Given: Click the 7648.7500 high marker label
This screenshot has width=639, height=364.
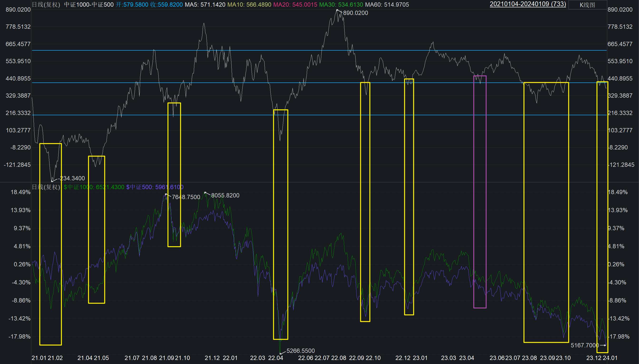Looking at the screenshot, I should (186, 197).
